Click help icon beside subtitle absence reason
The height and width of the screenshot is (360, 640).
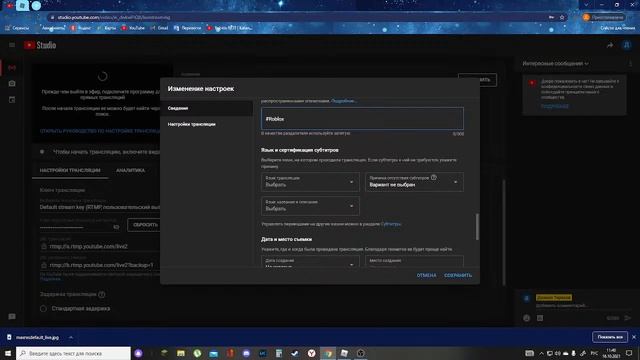433,178
